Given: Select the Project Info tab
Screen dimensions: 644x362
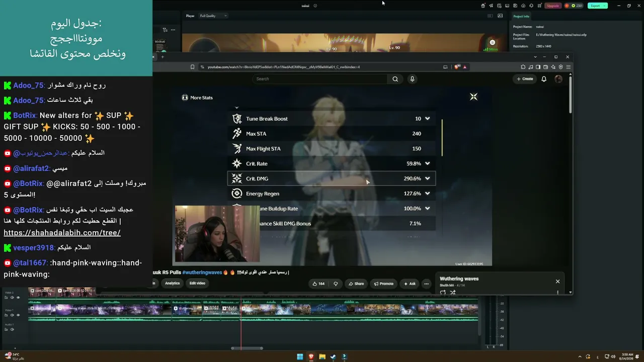Looking at the screenshot, I should tap(521, 17).
